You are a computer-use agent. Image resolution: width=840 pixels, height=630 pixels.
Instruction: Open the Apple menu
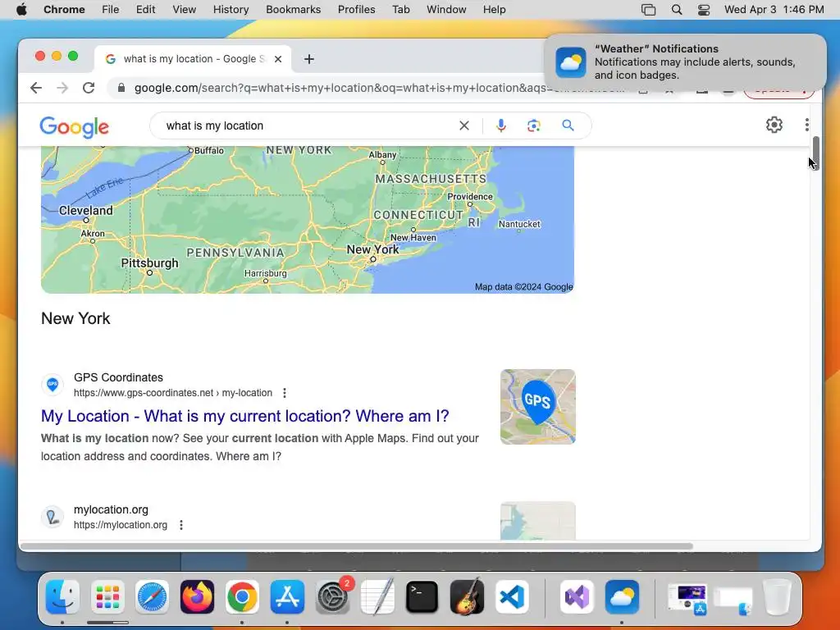pyautogui.click(x=21, y=10)
